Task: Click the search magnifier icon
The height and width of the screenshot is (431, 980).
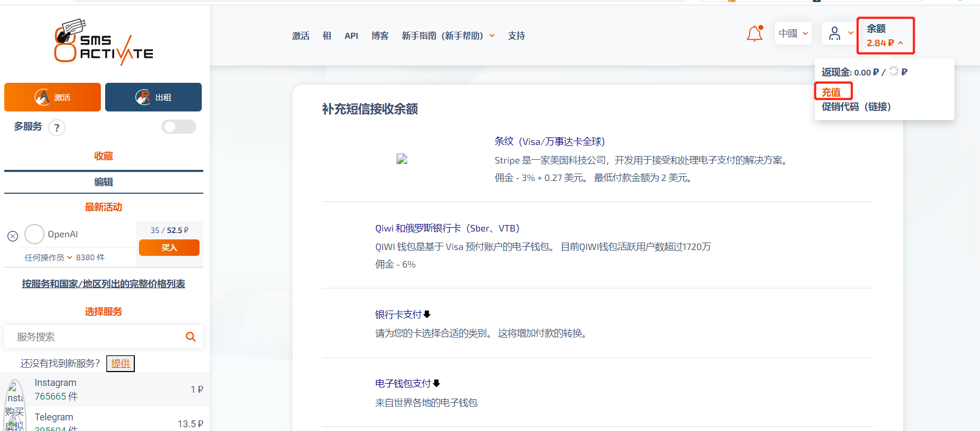Action: (191, 337)
